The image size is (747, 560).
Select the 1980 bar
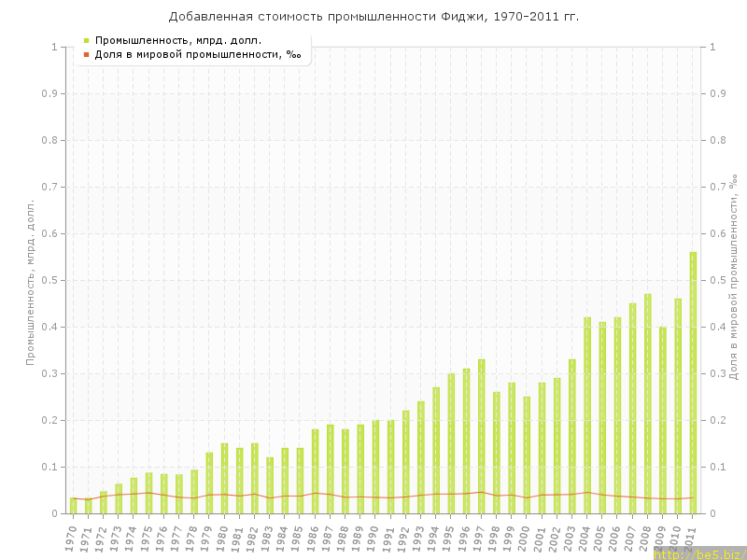pos(224,478)
